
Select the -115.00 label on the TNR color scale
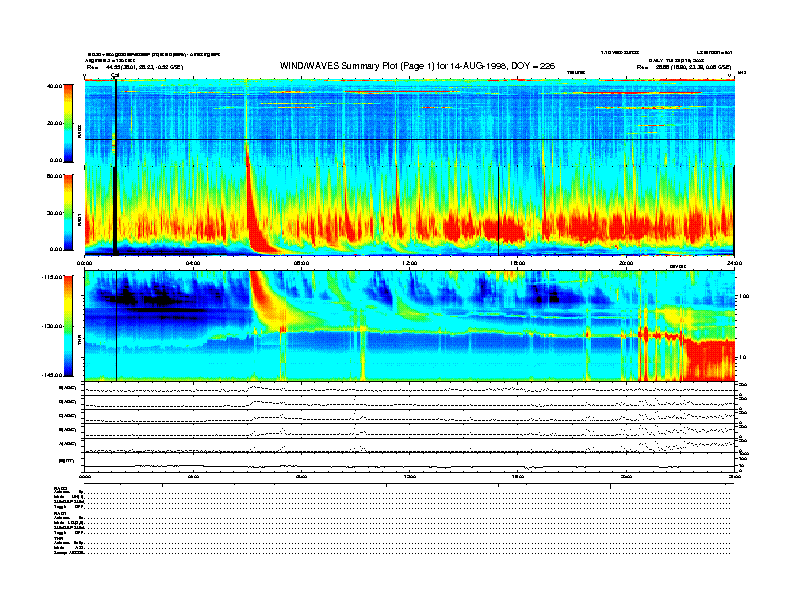pos(52,277)
